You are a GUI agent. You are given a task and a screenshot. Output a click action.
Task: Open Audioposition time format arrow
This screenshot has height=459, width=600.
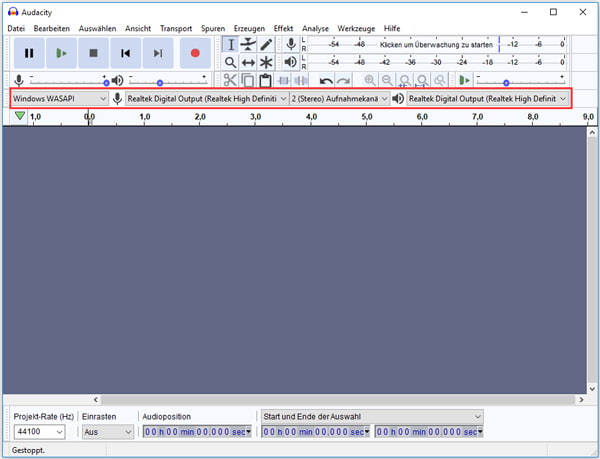248,432
